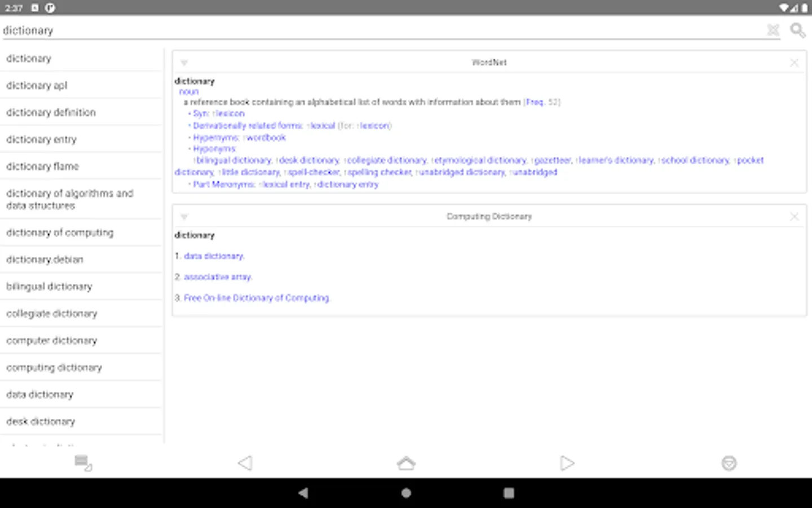
Task: Select 'computer dictionary' suggestion
Action: tap(81, 341)
